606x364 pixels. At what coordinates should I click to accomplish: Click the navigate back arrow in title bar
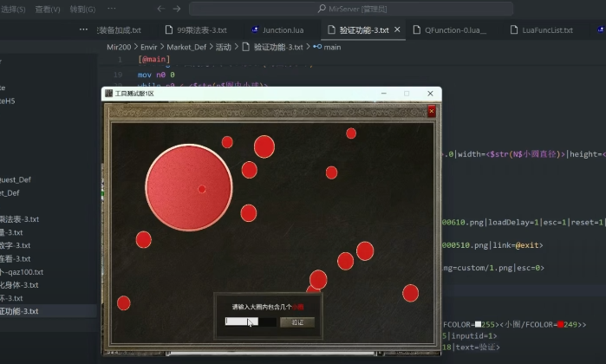156,9
